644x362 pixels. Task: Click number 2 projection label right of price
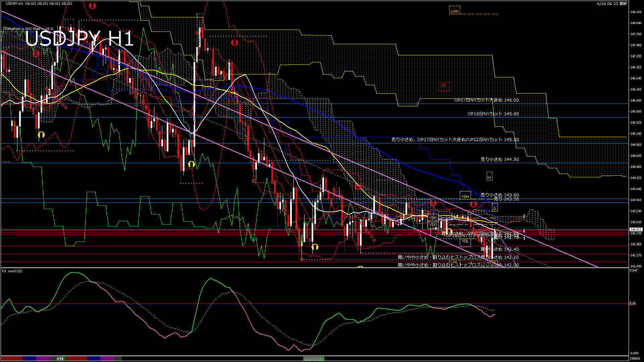point(524,217)
